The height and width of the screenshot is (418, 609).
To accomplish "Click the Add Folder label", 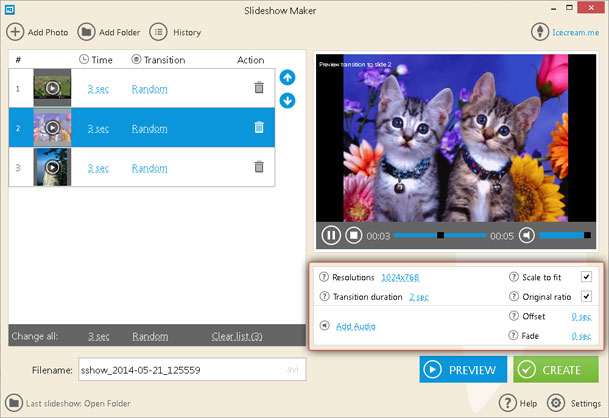I will [119, 33].
